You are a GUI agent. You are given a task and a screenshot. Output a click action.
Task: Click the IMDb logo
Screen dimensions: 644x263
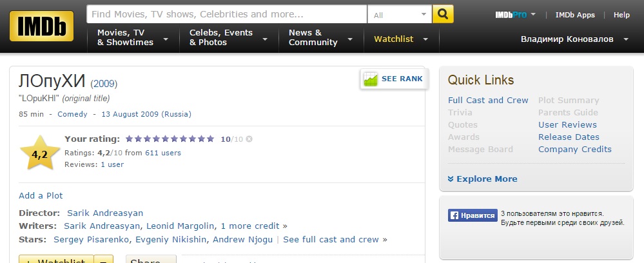coord(41,26)
